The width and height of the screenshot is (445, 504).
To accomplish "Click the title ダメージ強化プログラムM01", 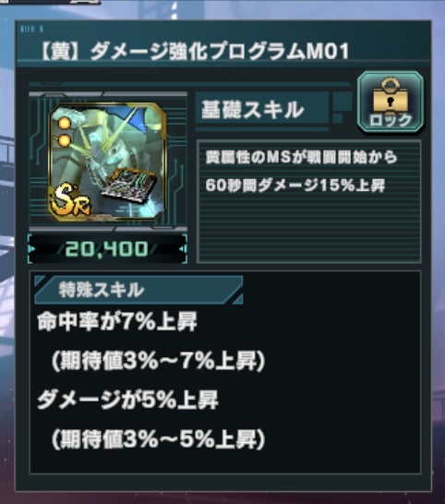I will tap(194, 52).
